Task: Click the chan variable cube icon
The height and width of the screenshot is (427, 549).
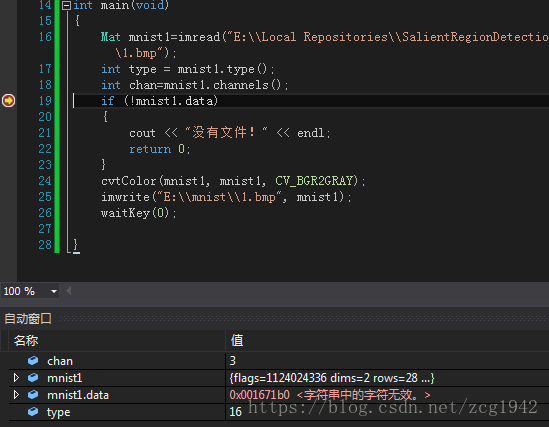Action: coord(33,360)
